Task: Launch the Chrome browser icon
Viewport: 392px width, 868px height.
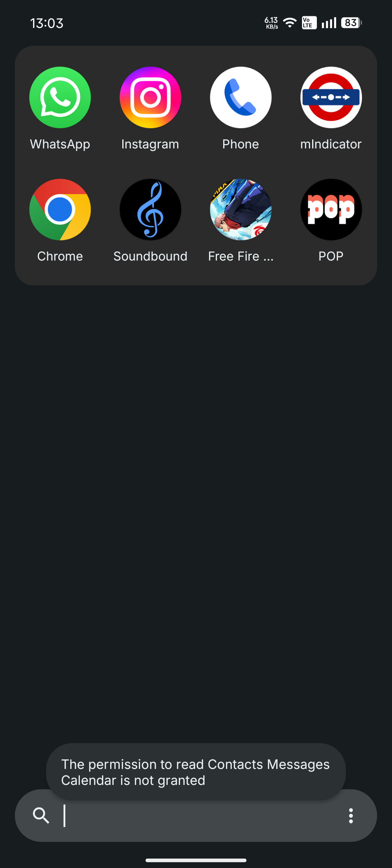Action: (60, 209)
